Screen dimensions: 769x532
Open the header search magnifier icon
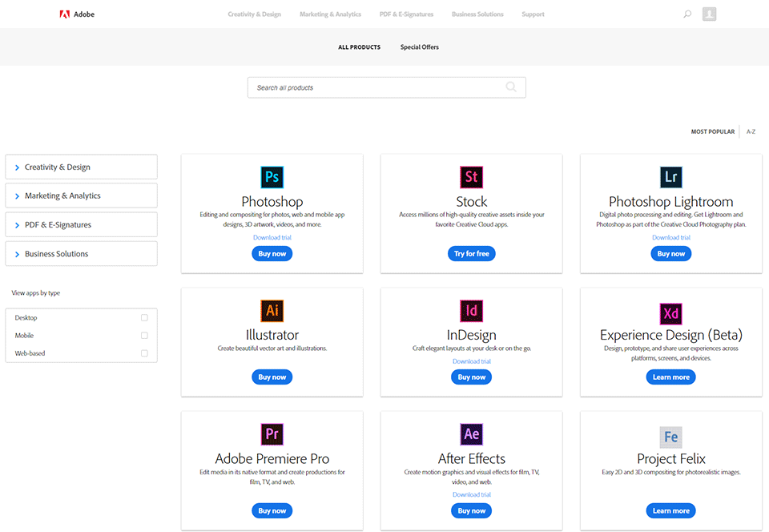(x=687, y=14)
